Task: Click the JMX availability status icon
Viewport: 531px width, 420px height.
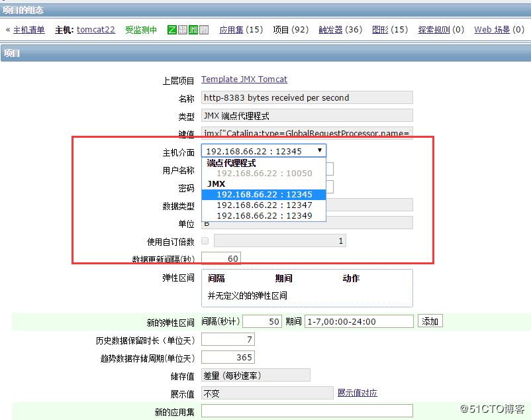Action: 193,30
